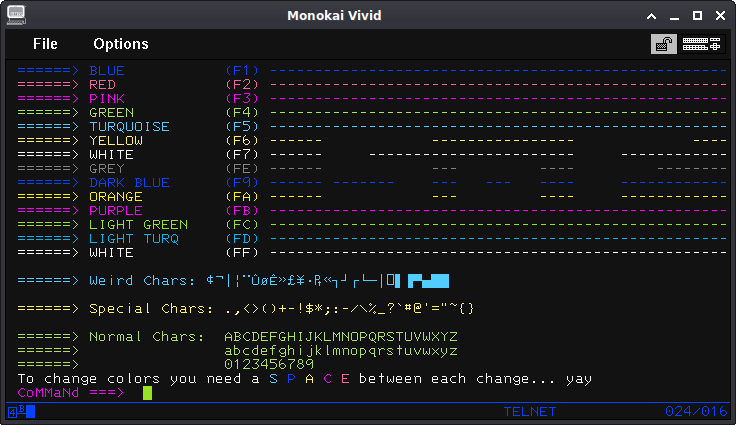Click the (F4) key label
Image resolution: width=736 pixels, height=425 pixels.
pyautogui.click(x=242, y=113)
